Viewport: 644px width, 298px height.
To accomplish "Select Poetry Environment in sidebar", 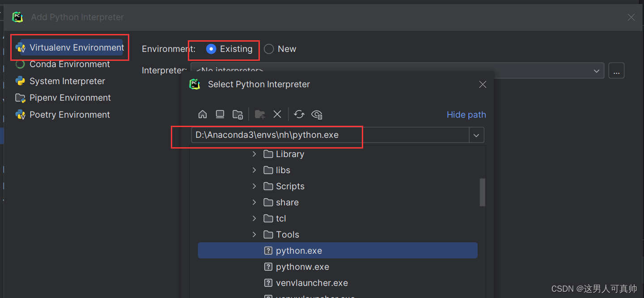I will click(x=62, y=115).
